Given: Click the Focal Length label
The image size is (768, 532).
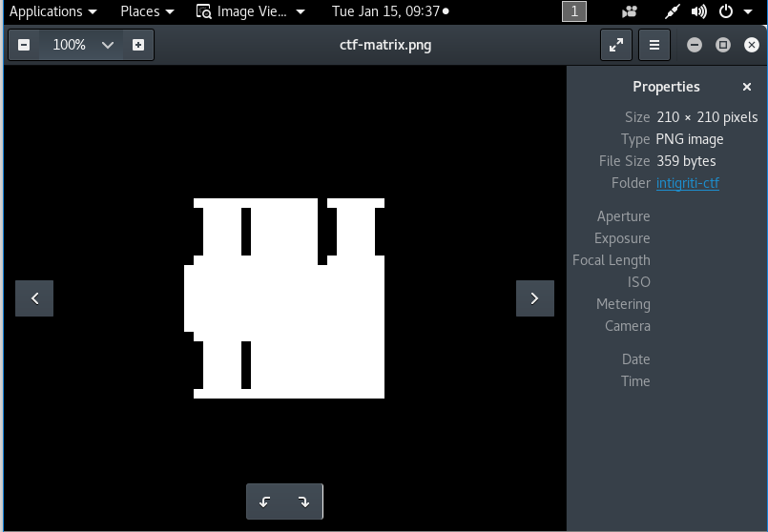Looking at the screenshot, I should click(612, 260).
